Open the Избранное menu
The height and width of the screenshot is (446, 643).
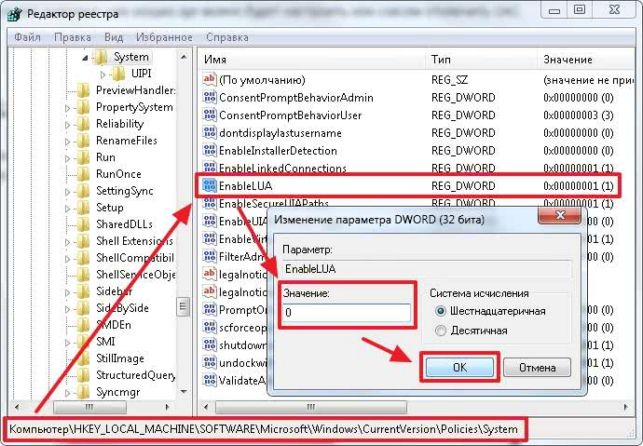click(x=164, y=37)
